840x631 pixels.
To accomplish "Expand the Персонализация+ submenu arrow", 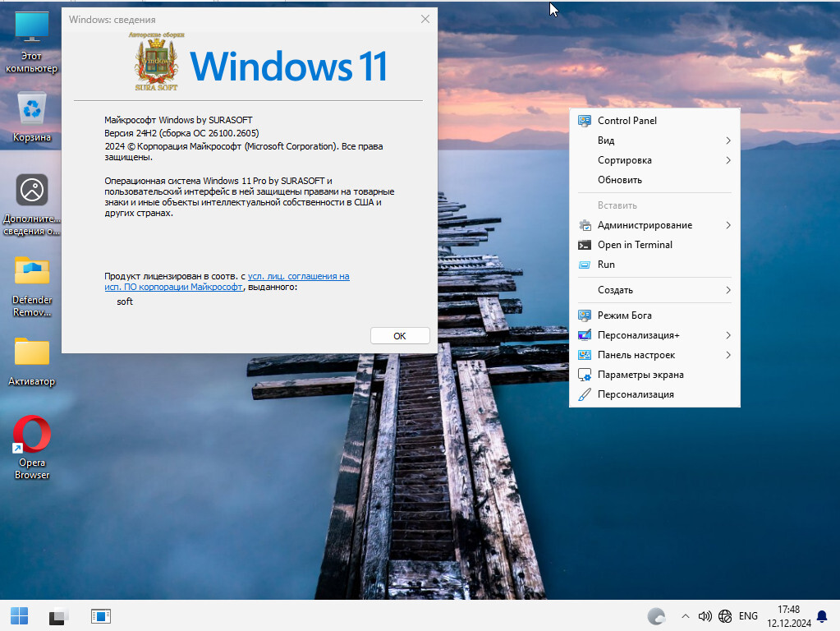I will click(728, 335).
